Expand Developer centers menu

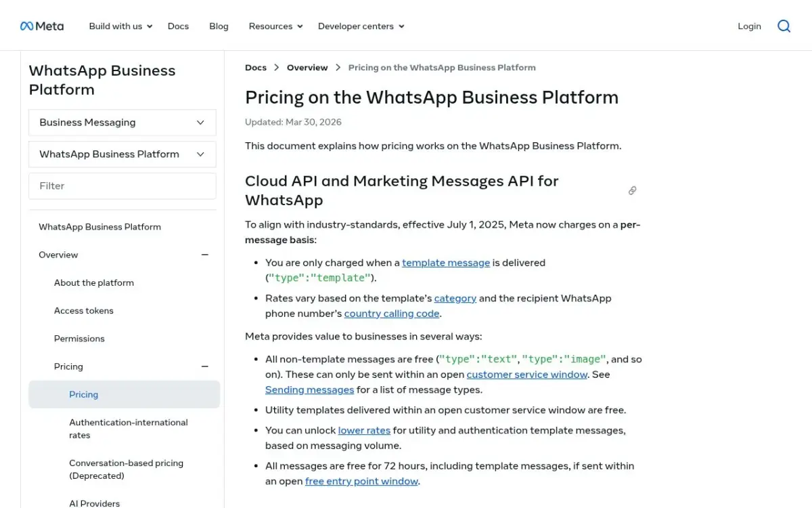coord(361,26)
